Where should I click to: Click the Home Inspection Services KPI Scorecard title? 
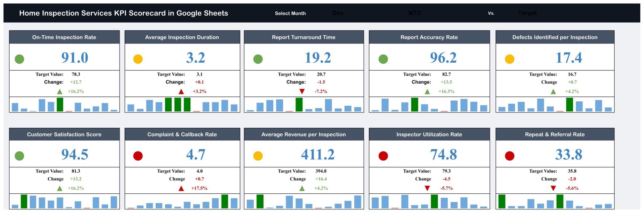pyautogui.click(x=124, y=13)
